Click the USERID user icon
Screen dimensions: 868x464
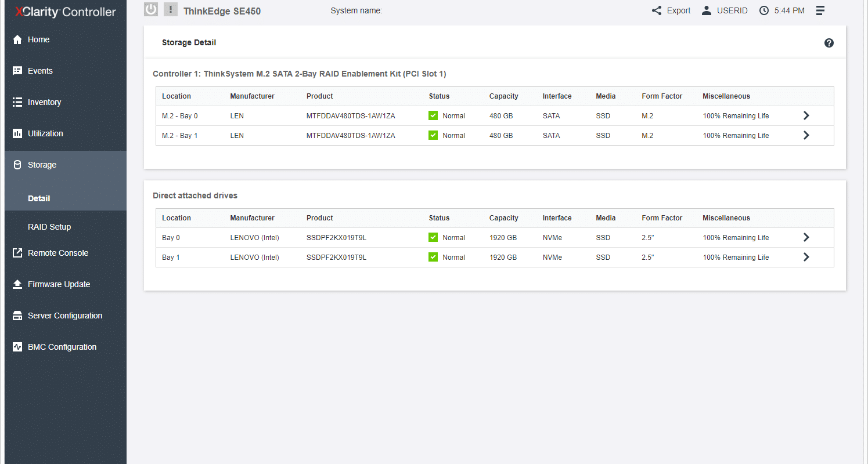(707, 10)
